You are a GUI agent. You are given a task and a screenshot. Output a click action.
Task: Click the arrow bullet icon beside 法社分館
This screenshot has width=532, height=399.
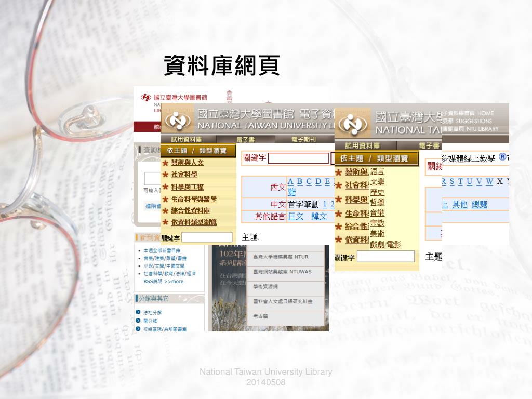point(138,312)
